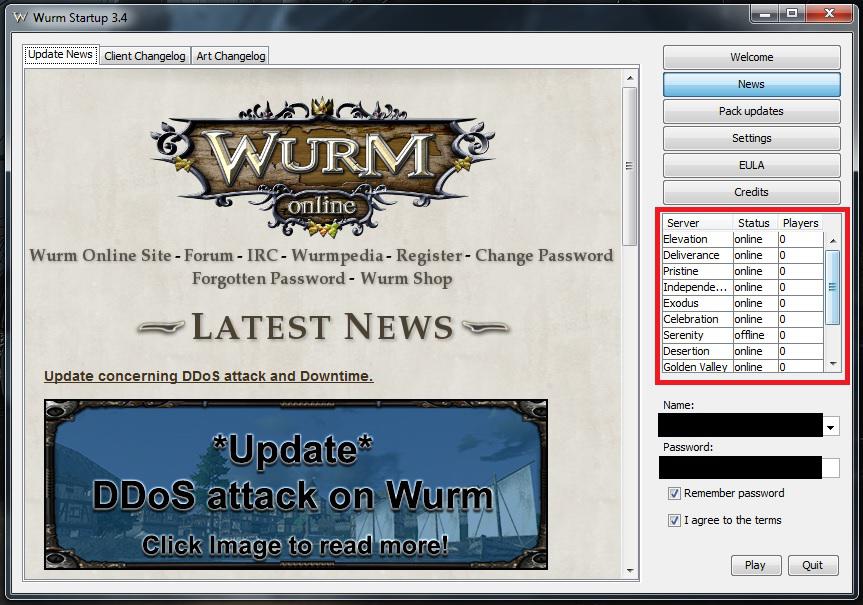Click the Welcome button
The image size is (863, 605).
coord(751,57)
